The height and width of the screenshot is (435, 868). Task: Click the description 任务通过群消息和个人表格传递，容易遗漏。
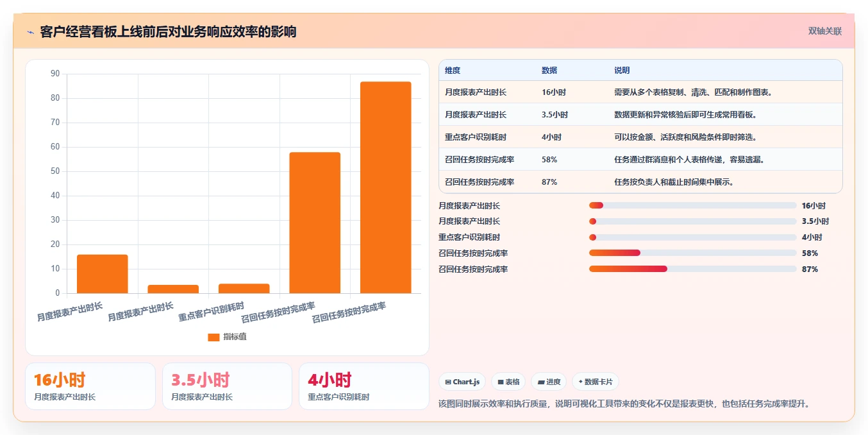tap(690, 160)
